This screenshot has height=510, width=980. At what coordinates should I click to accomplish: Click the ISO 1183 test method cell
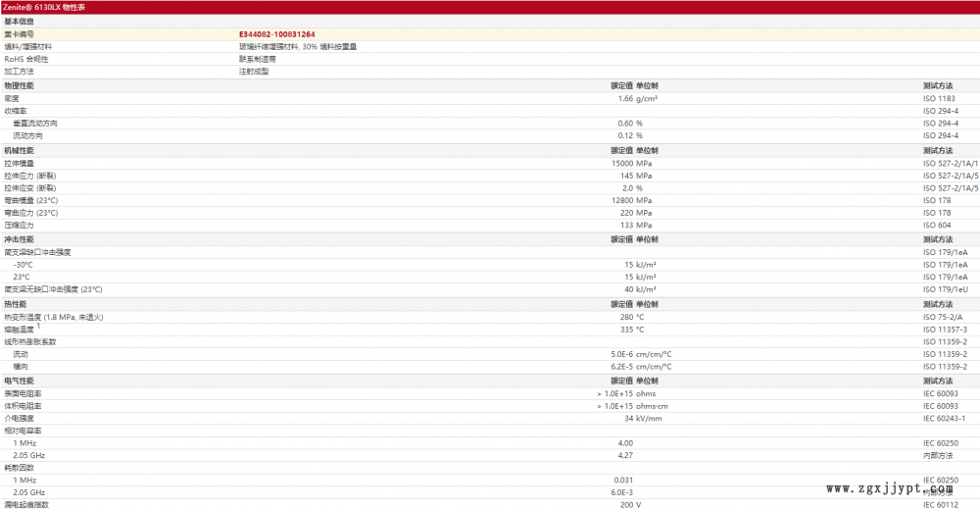tap(938, 99)
